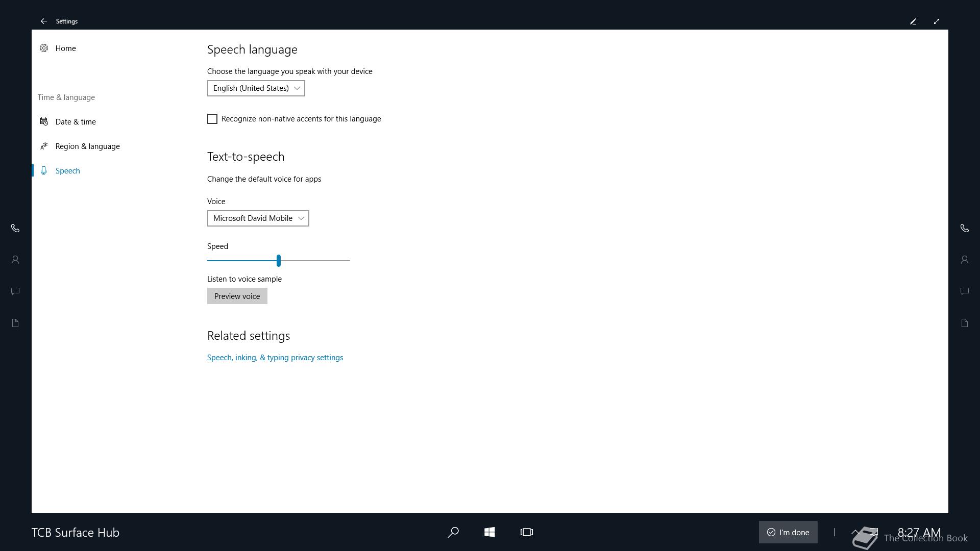Open document icon on the left edge bar

coord(15,323)
